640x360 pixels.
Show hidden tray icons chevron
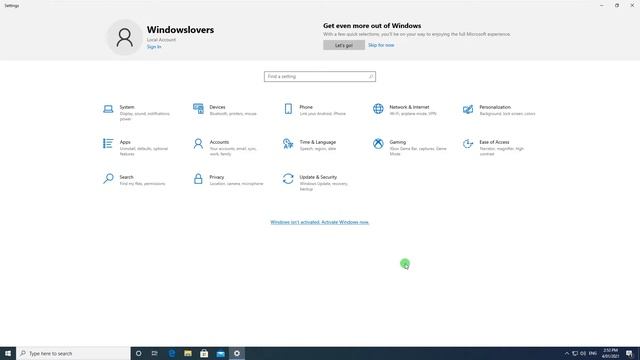[567, 353]
